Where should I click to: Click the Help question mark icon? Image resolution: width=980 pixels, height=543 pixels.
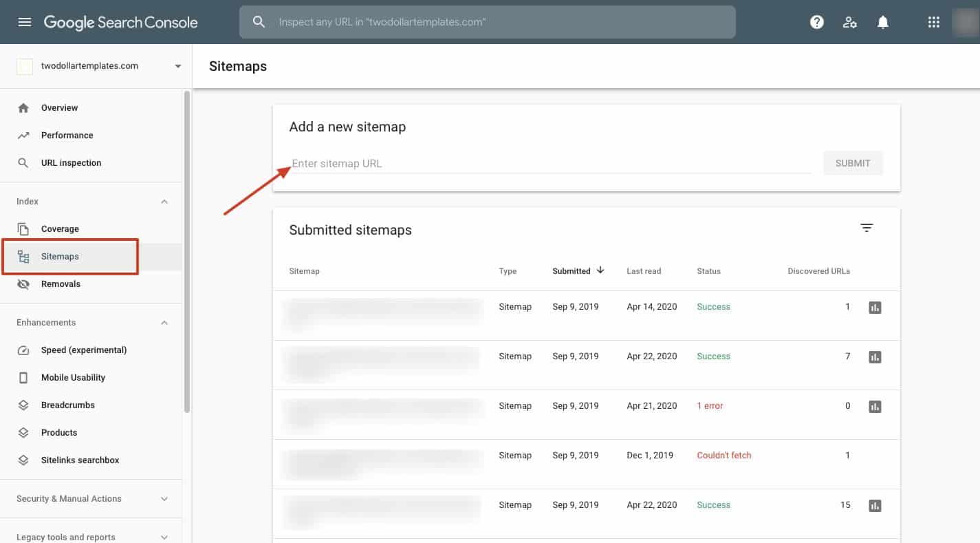coord(817,22)
